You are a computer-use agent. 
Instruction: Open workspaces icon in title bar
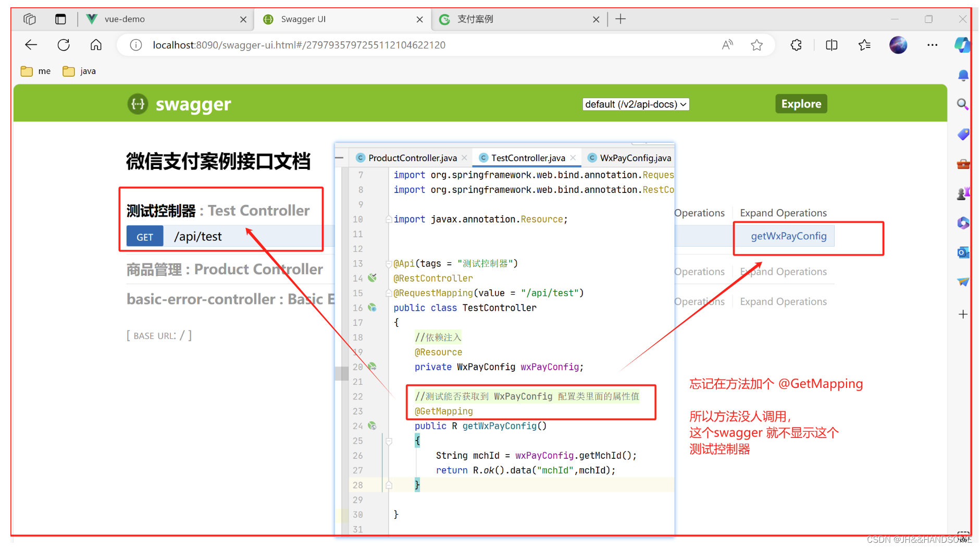tap(30, 19)
